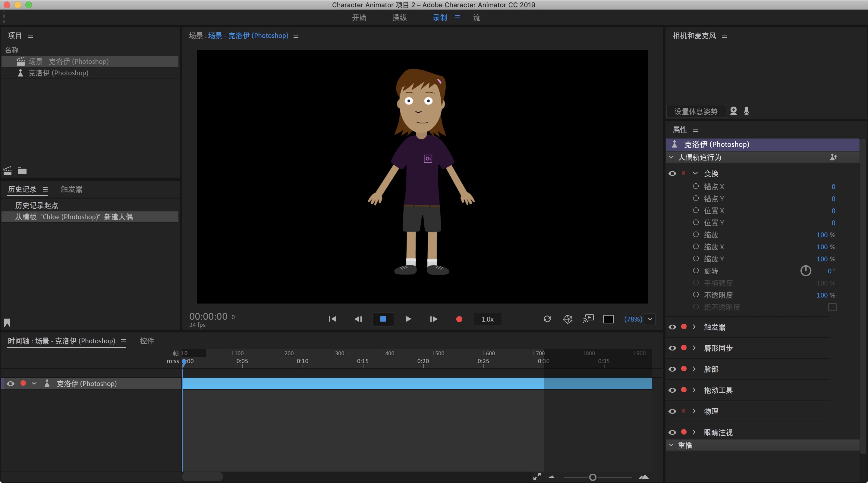This screenshot has height=483, width=868.
Task: Open the Triggers panel tab
Action: (71, 189)
